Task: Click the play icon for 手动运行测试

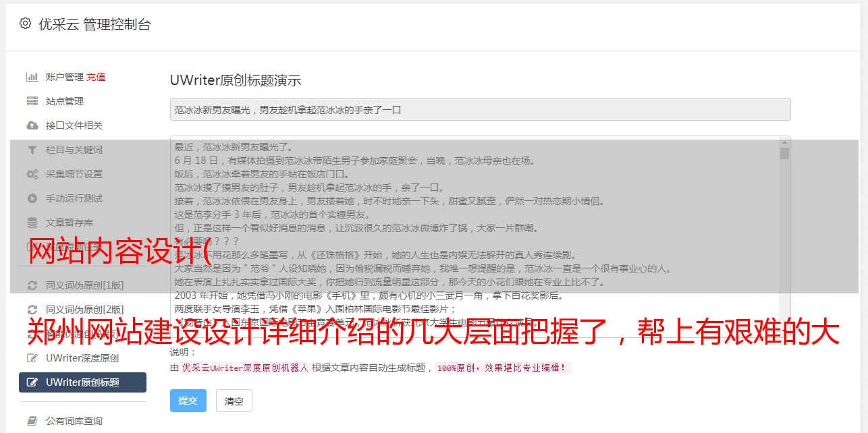Action: pyautogui.click(x=32, y=198)
